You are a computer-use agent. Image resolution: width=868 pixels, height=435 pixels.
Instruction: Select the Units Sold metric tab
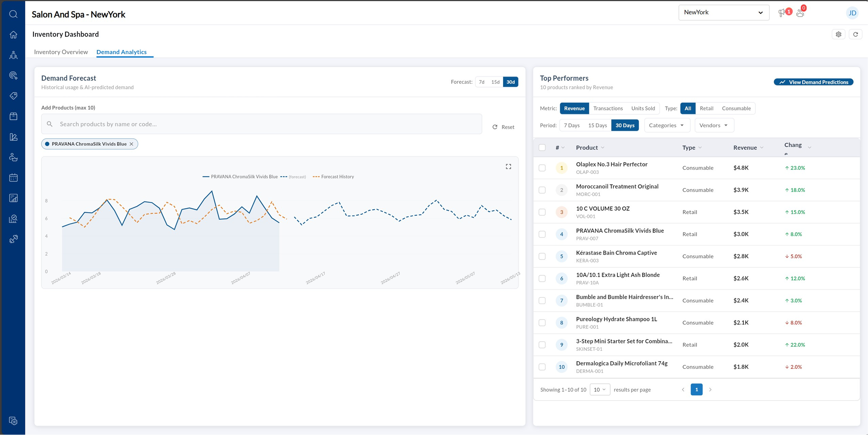point(643,108)
